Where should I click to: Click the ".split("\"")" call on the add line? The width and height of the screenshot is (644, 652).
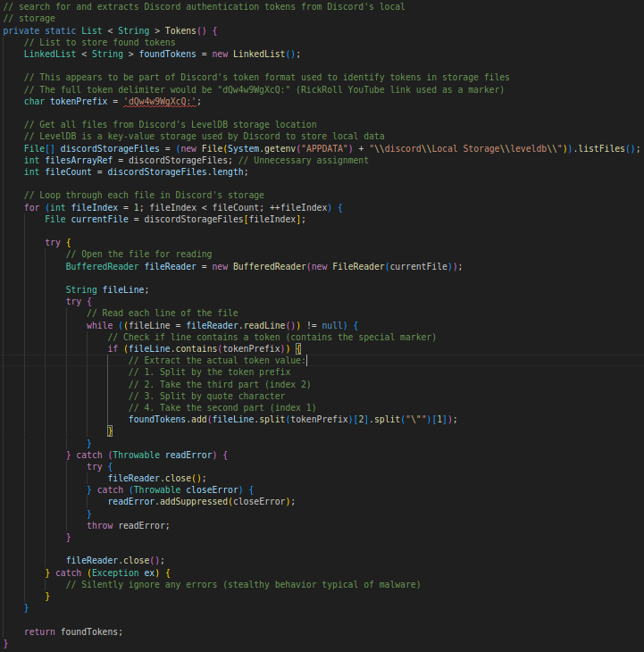pyautogui.click(x=398, y=420)
